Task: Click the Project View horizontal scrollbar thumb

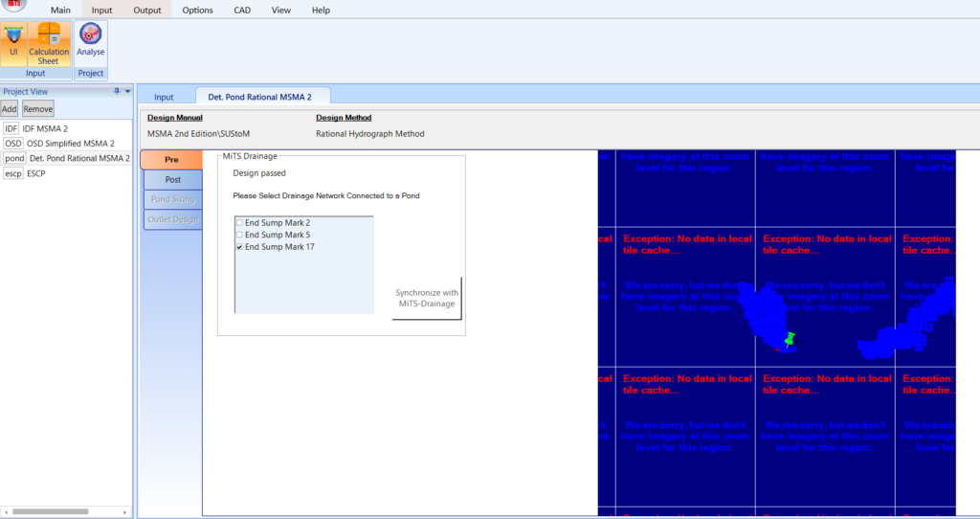Action: point(51,511)
